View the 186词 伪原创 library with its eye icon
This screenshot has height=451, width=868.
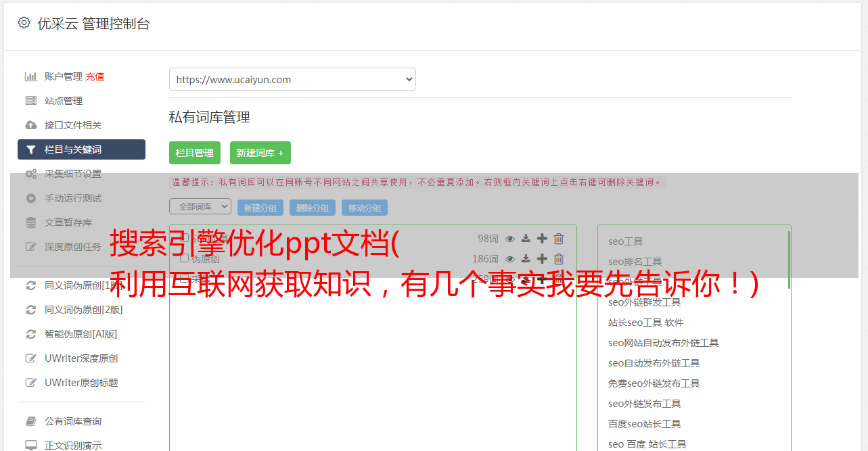(x=510, y=258)
